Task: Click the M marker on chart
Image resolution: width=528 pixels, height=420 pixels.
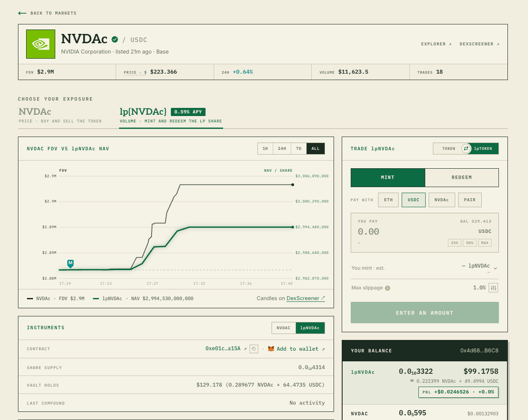Action: (x=70, y=263)
